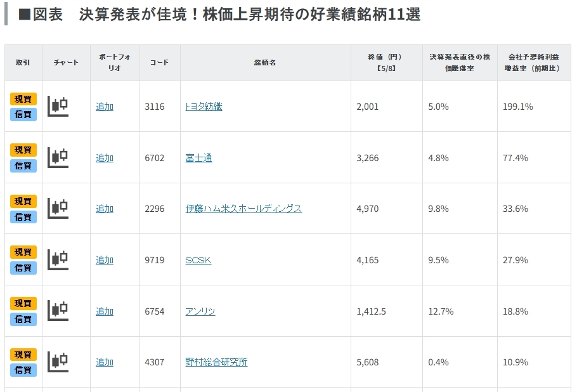Viewport: 577px width, 392px height.
Task: Click 現買 button for 富士通
Action: 23,150
